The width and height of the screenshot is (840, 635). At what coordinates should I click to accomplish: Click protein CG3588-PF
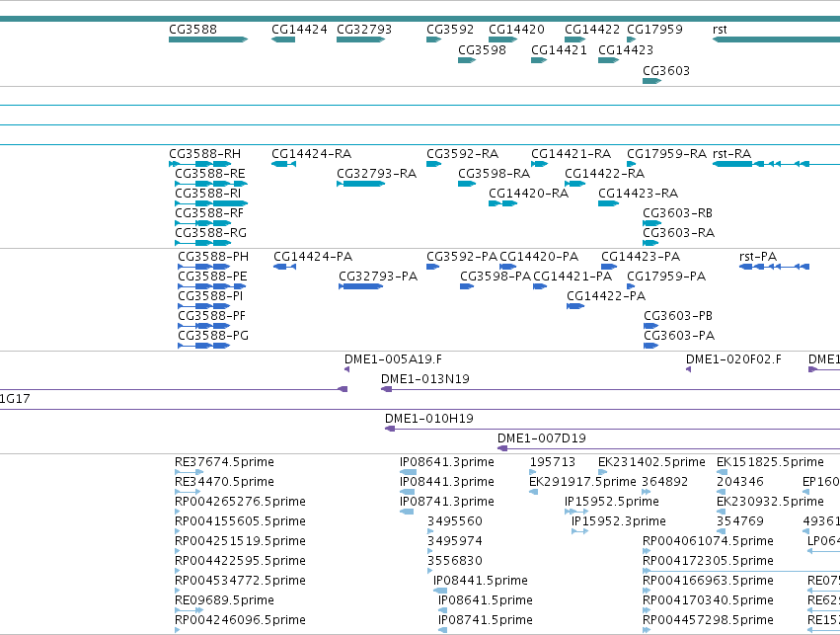tap(211, 316)
